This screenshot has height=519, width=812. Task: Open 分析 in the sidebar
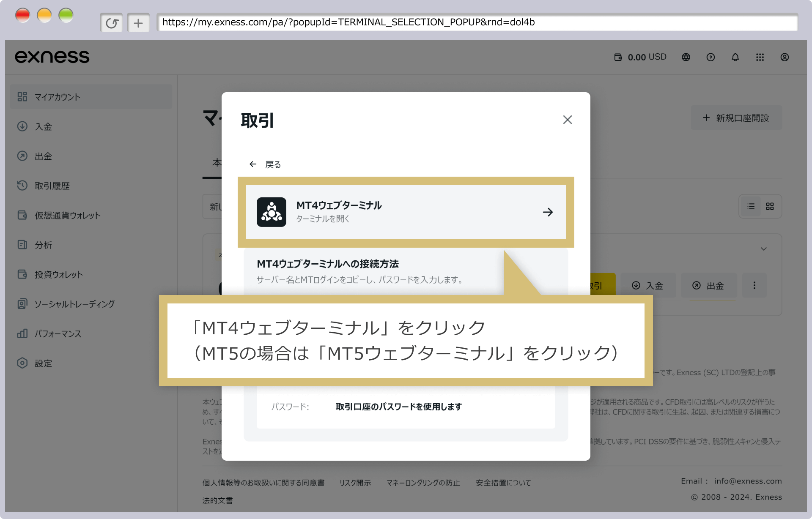pyautogui.click(x=91, y=245)
